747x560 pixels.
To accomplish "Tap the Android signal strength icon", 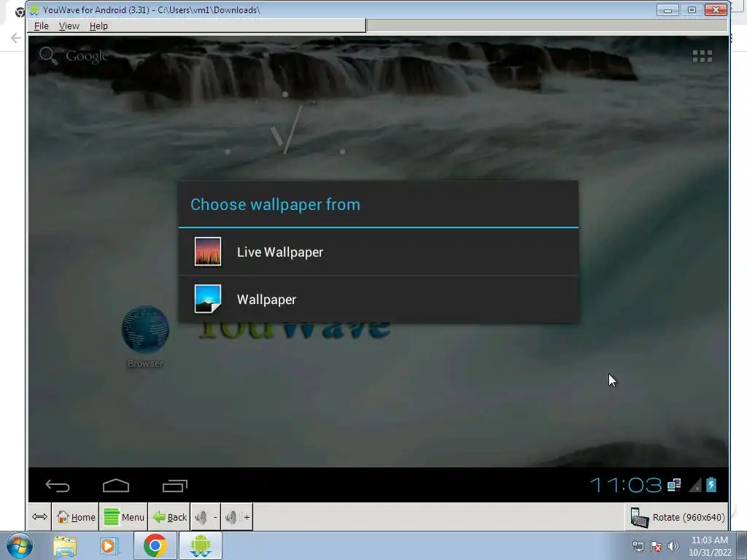I will point(695,485).
